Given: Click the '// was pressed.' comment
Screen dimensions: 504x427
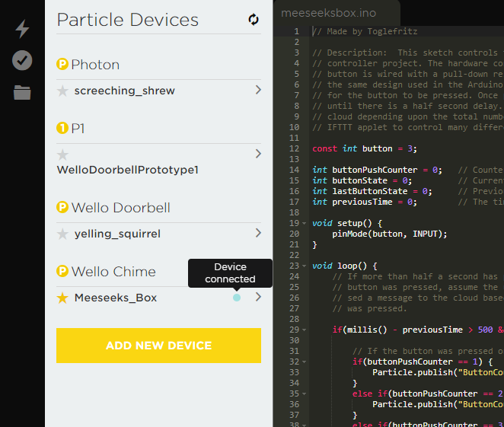Looking at the screenshot, I should point(370,308).
